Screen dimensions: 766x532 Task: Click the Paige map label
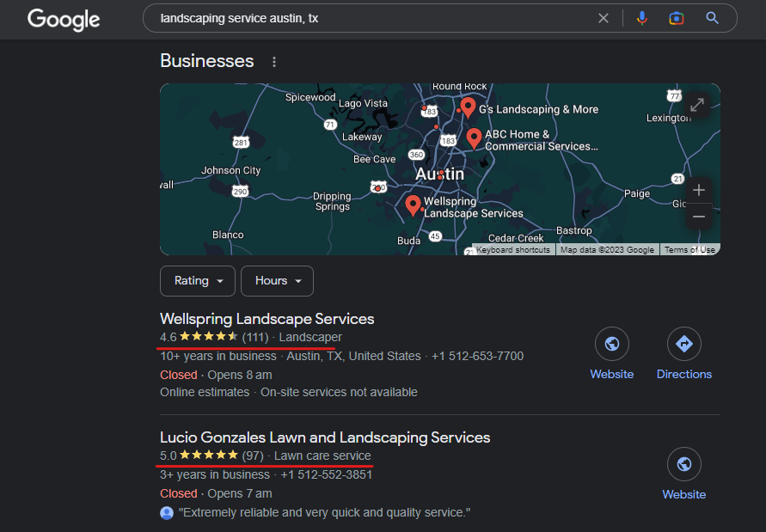click(637, 193)
